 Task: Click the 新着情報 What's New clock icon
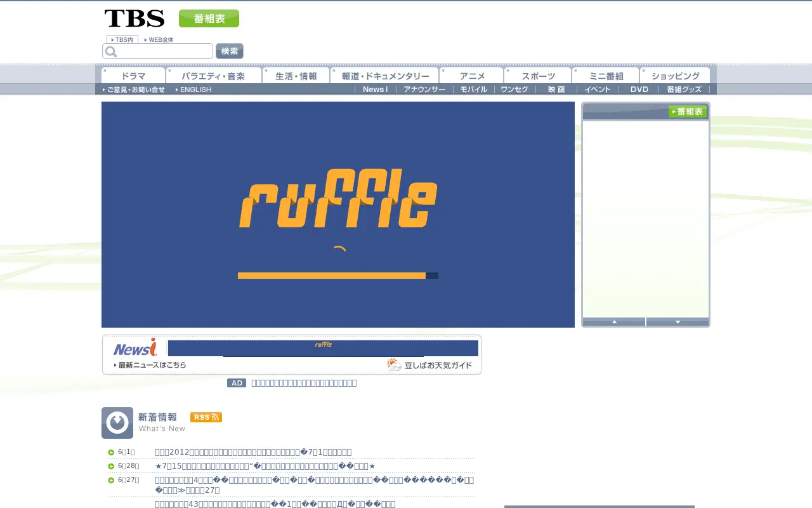(117, 423)
